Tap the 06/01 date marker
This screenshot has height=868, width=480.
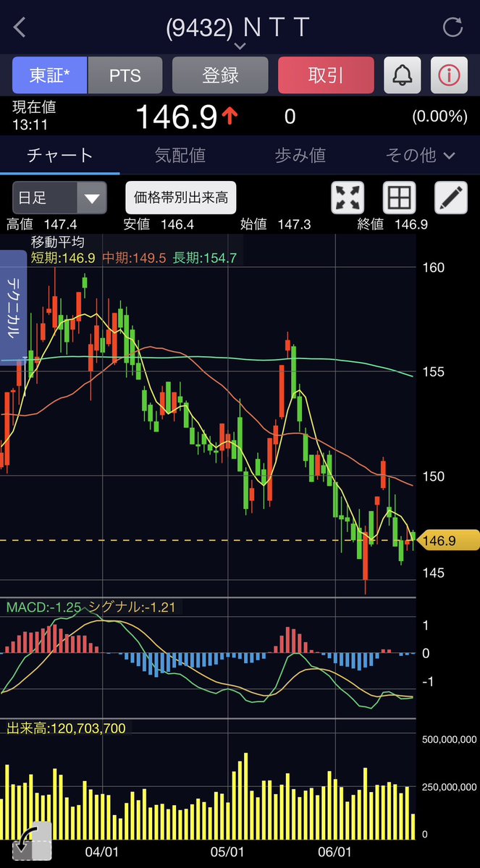pos(335,851)
